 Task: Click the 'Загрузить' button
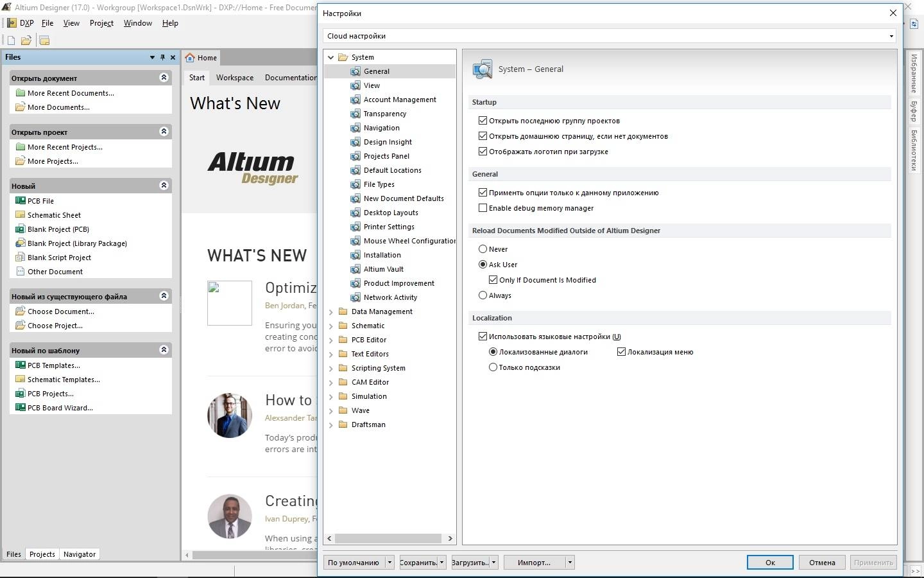pyautogui.click(x=470, y=563)
